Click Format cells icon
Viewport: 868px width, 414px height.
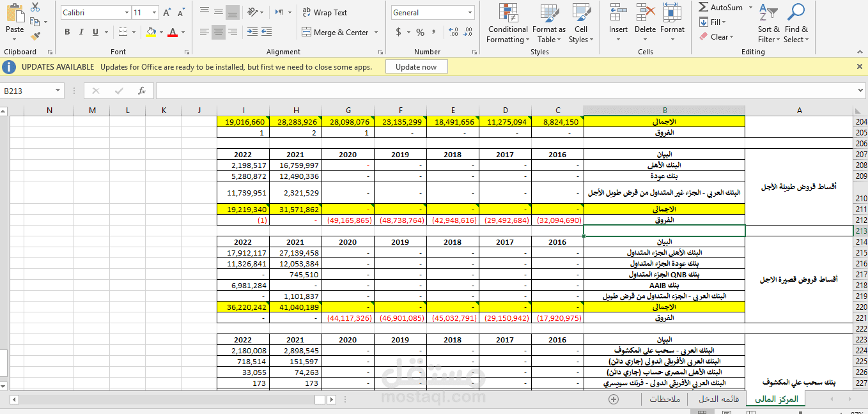click(x=672, y=13)
